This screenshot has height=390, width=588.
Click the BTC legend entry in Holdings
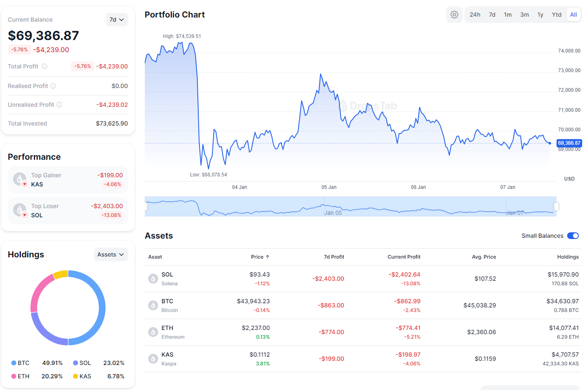tap(20, 363)
